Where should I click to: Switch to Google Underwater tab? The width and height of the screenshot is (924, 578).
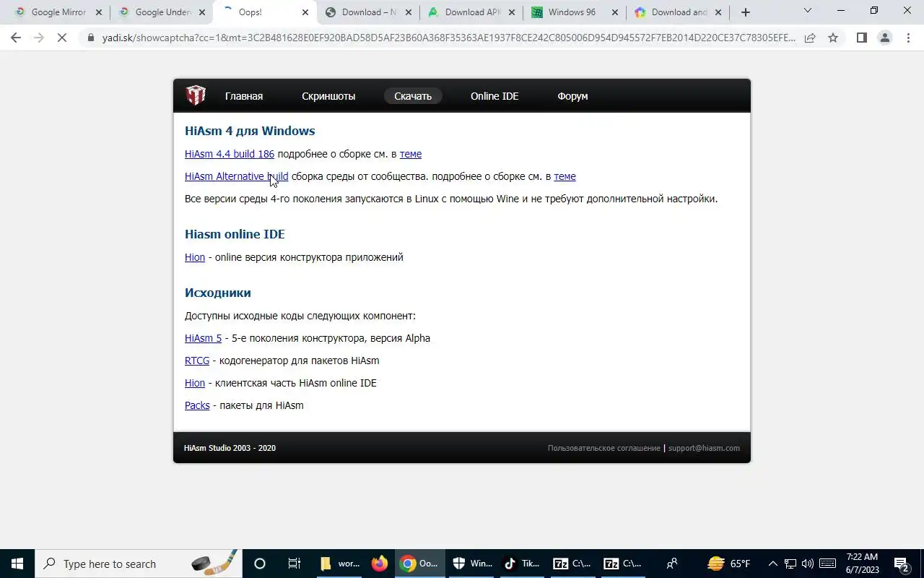[x=162, y=12]
